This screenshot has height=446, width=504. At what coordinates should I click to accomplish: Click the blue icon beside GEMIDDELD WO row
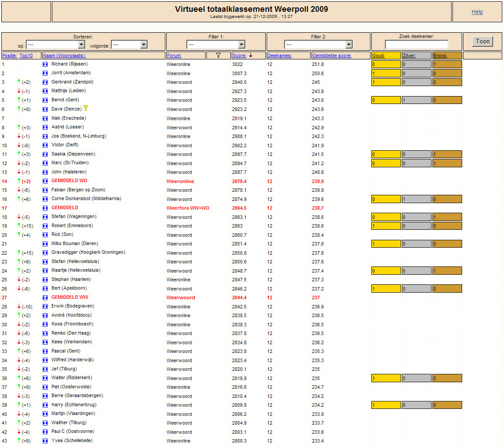tap(45, 181)
